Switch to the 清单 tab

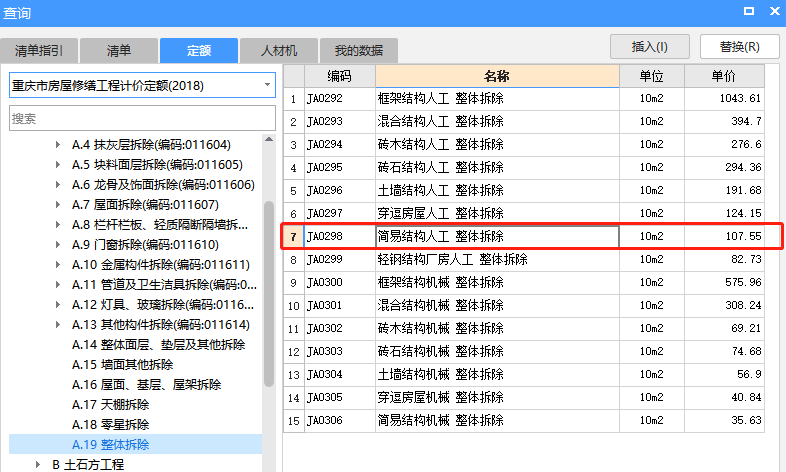[x=119, y=51]
